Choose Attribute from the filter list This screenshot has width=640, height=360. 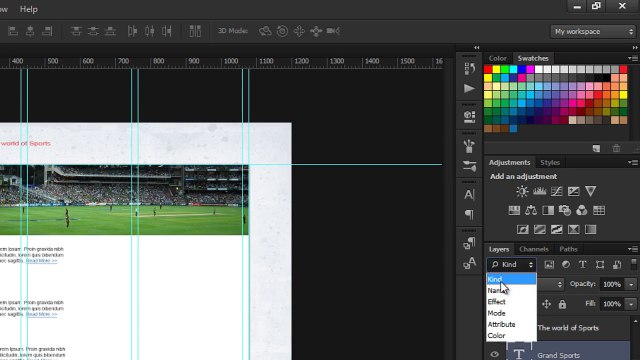click(511, 324)
